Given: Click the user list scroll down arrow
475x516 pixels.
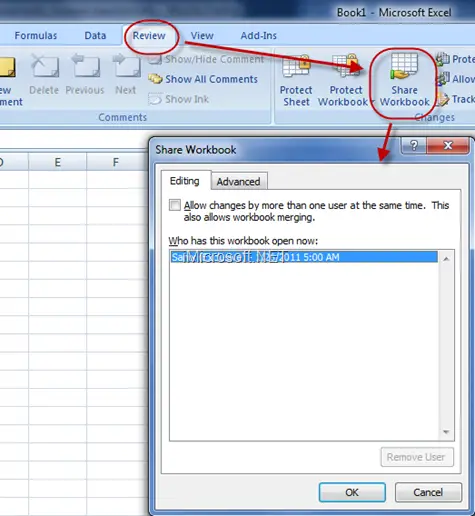Looking at the screenshot, I should [446, 432].
